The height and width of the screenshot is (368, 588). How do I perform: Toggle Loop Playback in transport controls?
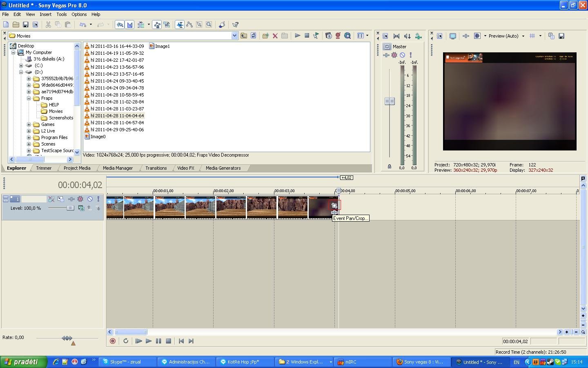coord(126,341)
